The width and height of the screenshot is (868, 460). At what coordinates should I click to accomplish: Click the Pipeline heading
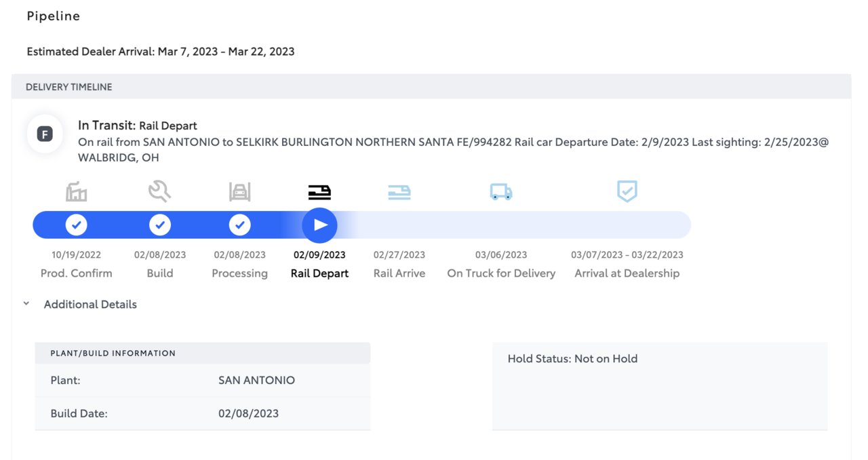[54, 16]
